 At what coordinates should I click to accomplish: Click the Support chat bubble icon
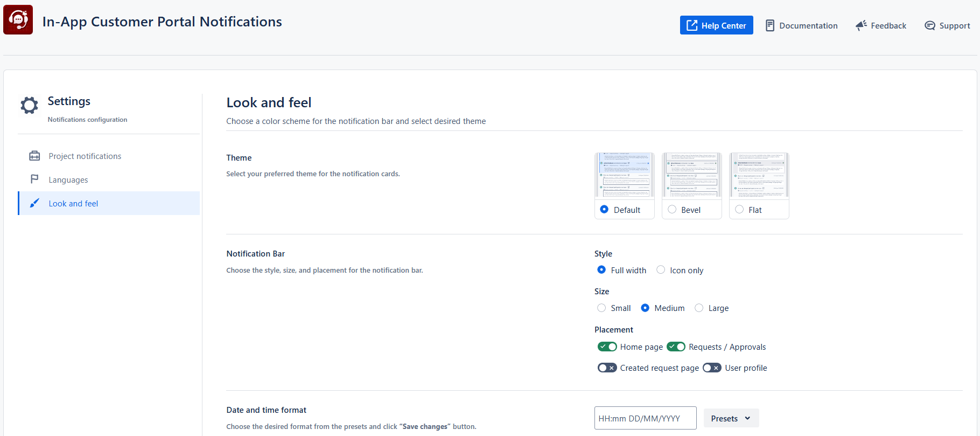(x=930, y=25)
